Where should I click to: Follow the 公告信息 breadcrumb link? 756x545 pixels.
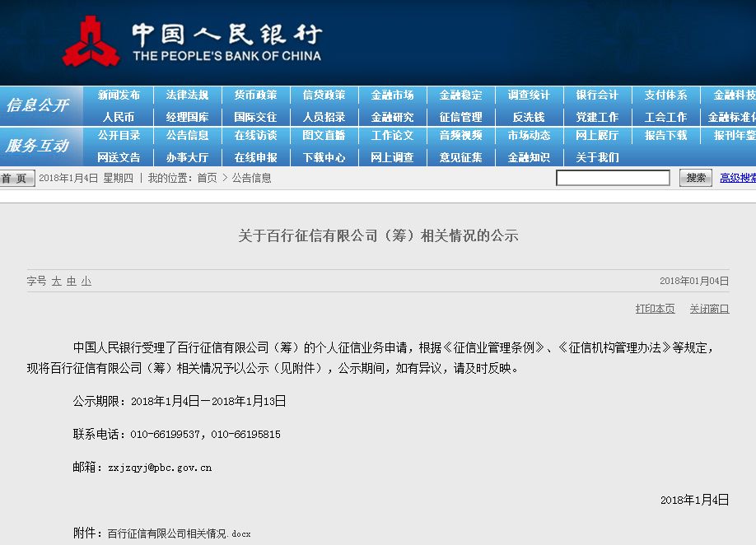coord(252,179)
